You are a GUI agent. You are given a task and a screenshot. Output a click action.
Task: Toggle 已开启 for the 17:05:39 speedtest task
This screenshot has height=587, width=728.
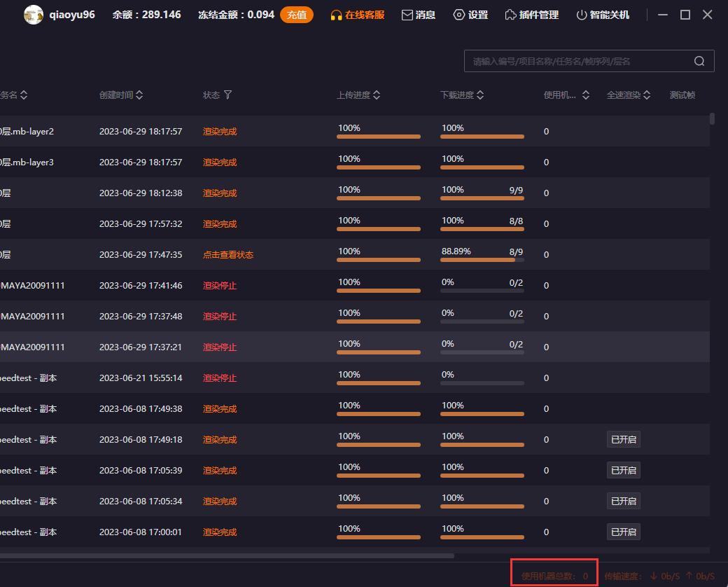(x=623, y=470)
